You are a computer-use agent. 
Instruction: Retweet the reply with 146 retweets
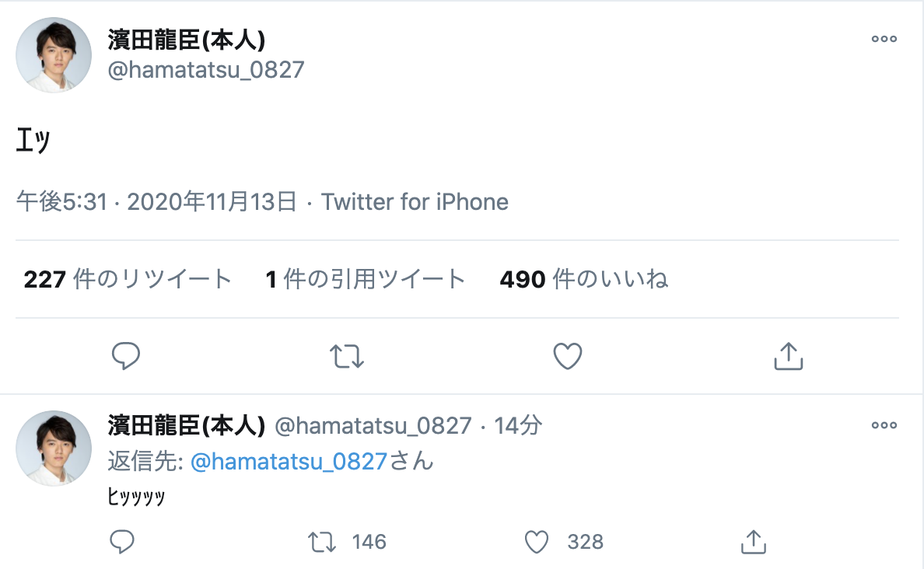click(321, 542)
